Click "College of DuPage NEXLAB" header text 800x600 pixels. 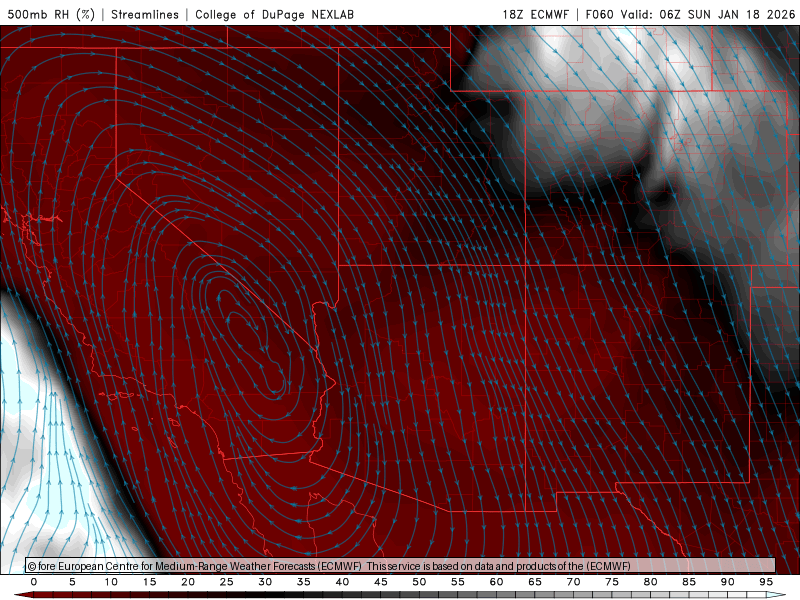coord(274,14)
